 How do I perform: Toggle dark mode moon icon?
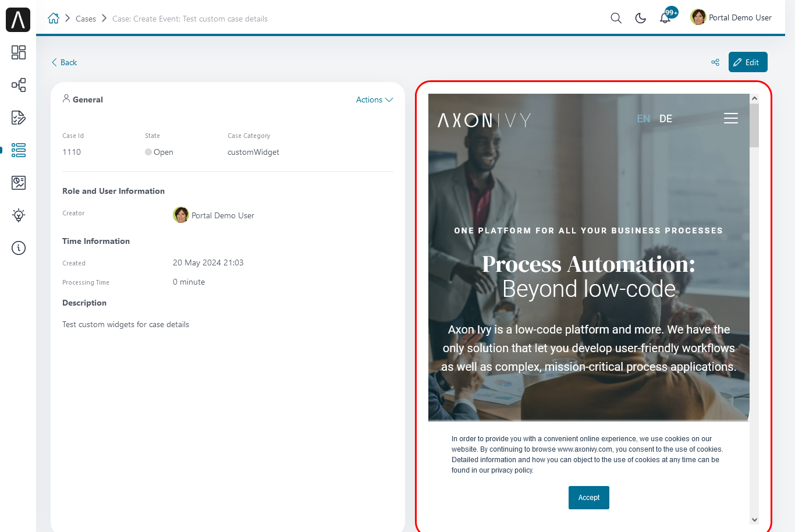pyautogui.click(x=641, y=18)
